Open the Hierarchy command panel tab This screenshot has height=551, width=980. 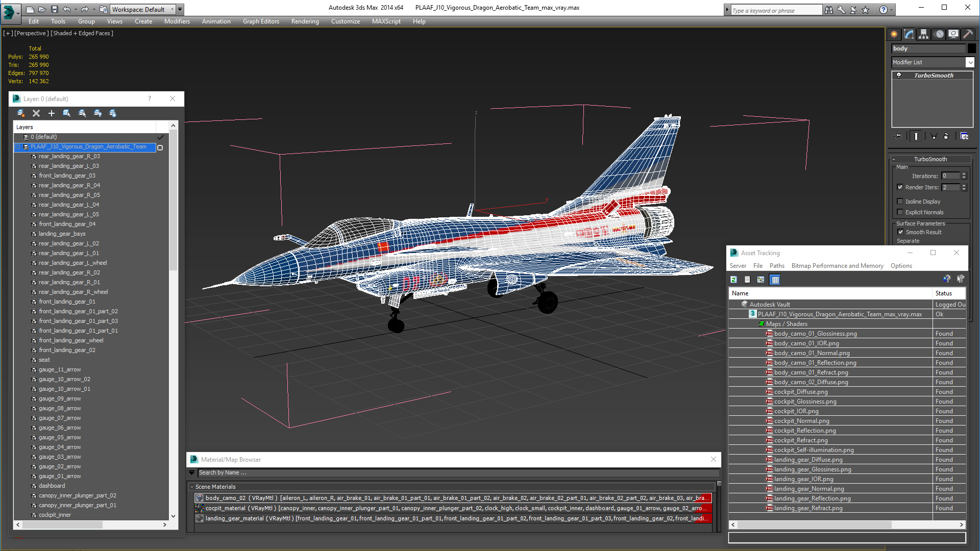pyautogui.click(x=924, y=34)
